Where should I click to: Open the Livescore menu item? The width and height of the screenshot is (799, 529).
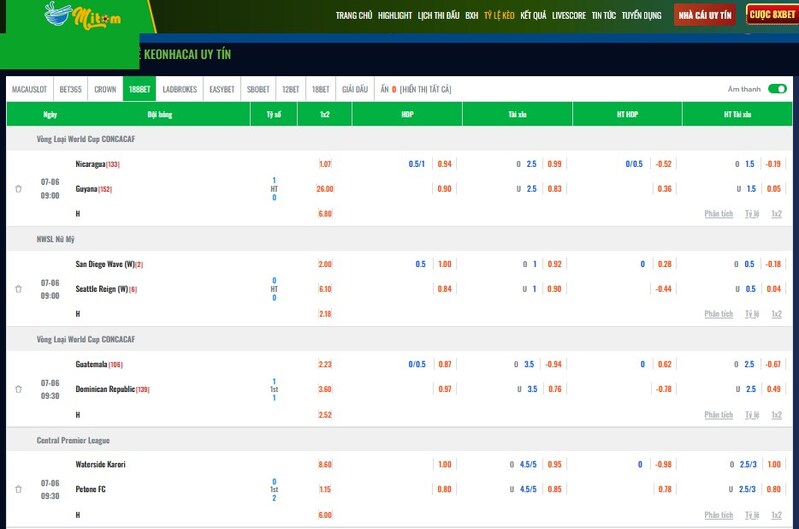click(569, 16)
